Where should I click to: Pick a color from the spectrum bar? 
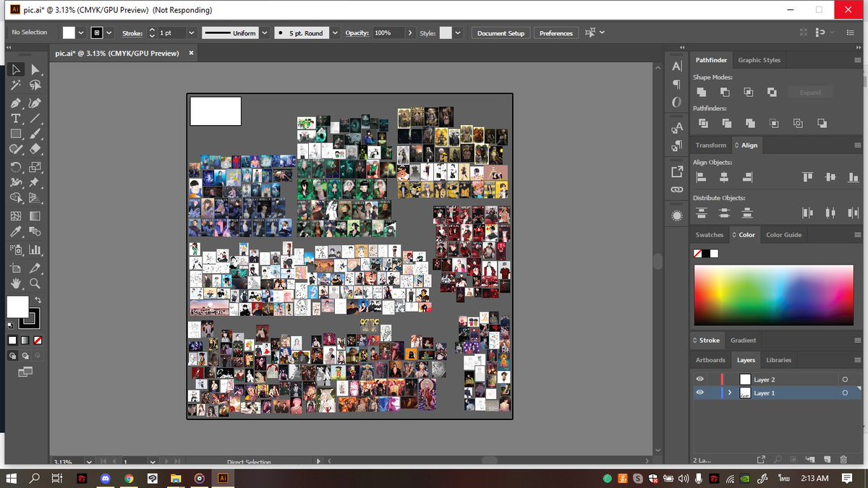coord(773,295)
